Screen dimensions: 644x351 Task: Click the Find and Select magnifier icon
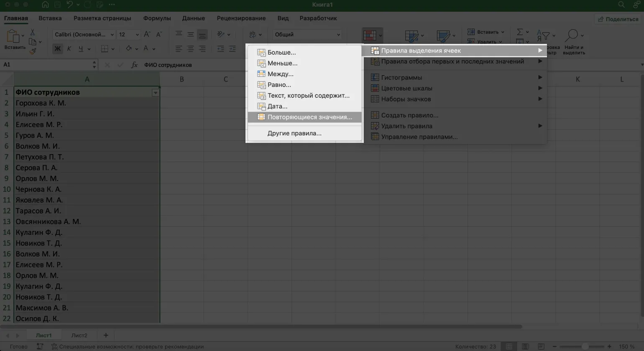[x=571, y=35]
